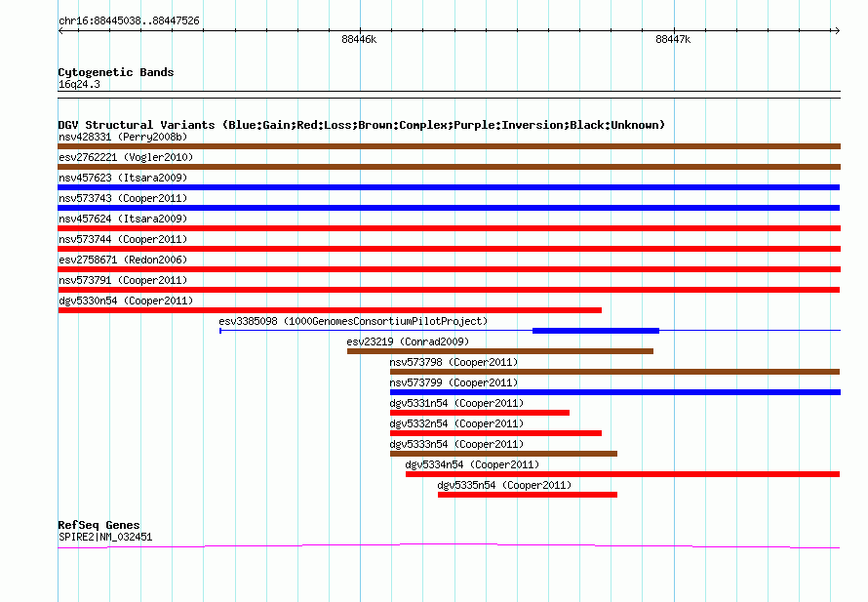The image size is (868, 602).
Task: Click the esv2758671 (Redon2006) label
Action: click(123, 260)
